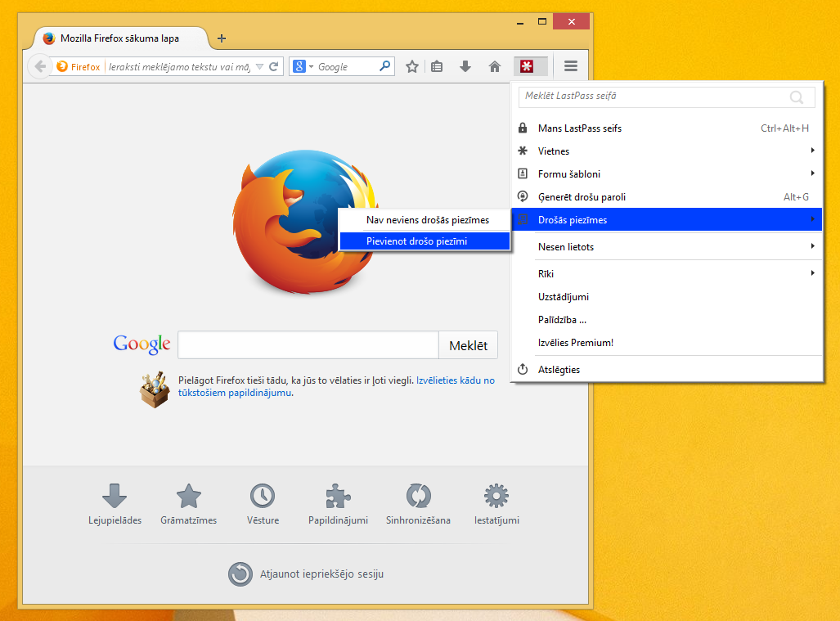This screenshot has width=840, height=621.
Task: Bookmark this page with the star icon
Action: [412, 66]
